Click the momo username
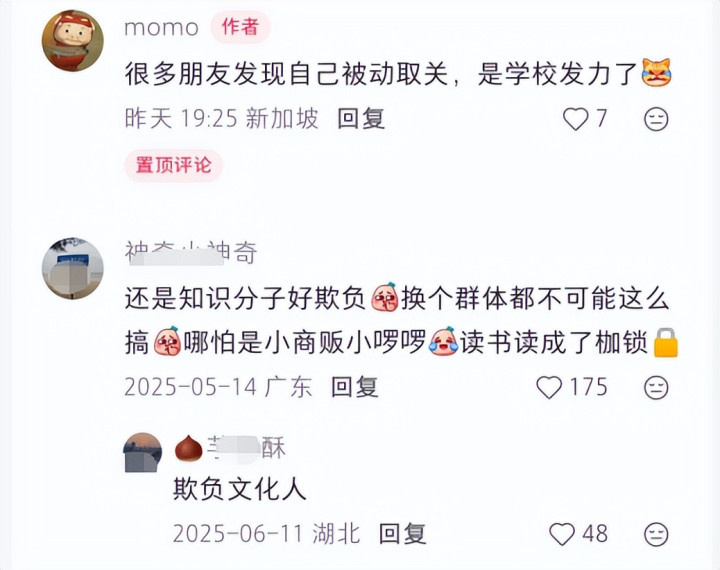The width and height of the screenshot is (720, 570). tap(161, 28)
